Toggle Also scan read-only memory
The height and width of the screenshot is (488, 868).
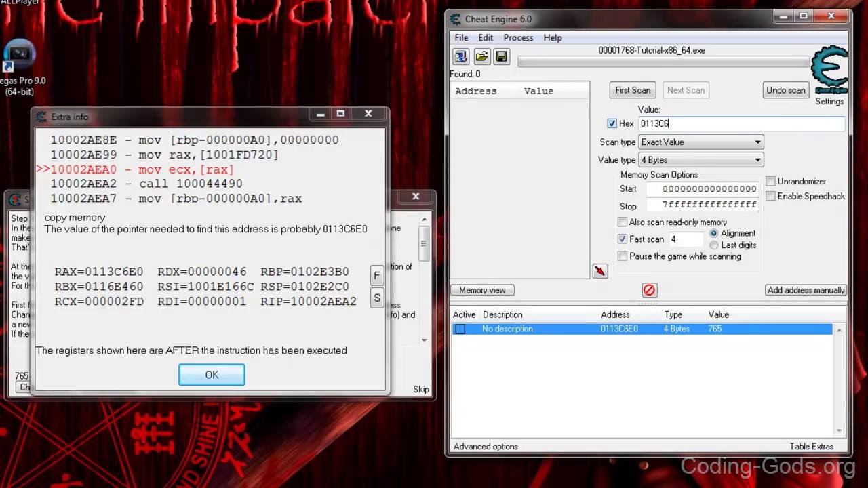pyautogui.click(x=623, y=222)
